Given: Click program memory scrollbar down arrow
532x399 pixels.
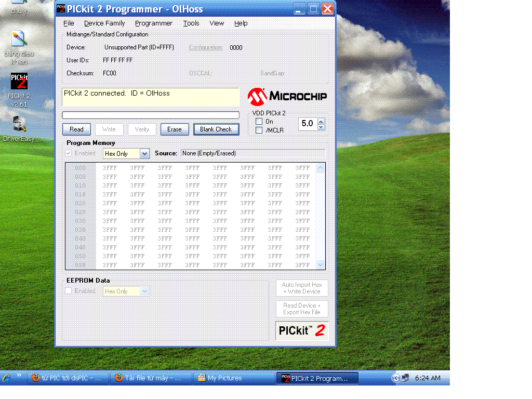Looking at the screenshot, I should [x=320, y=264].
